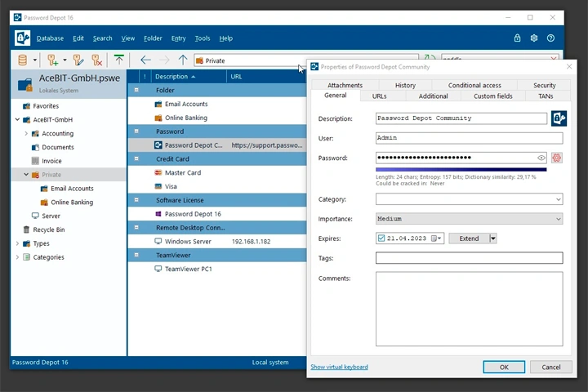Viewport: 588px width, 392px height.
Task: Uncheck the Expires date checkbox
Action: tap(381, 238)
